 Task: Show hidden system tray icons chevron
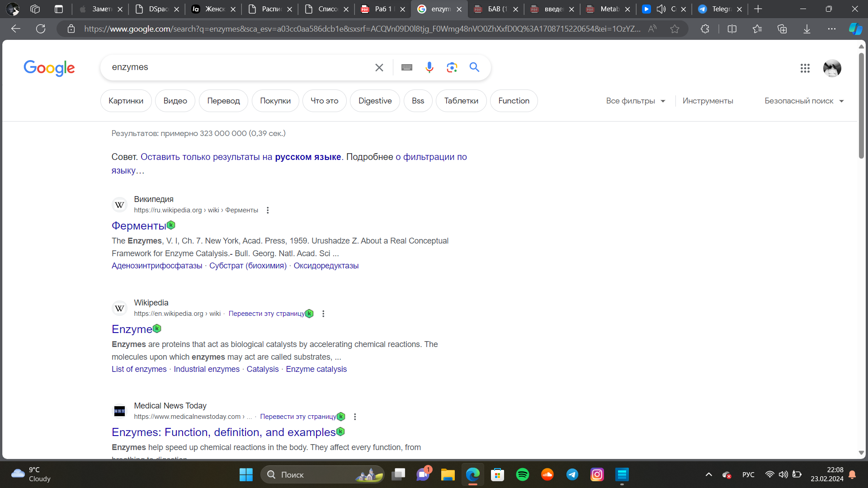709,474
